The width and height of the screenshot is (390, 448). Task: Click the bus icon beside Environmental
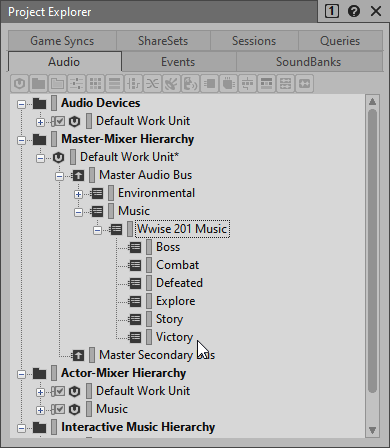pyautogui.click(x=97, y=193)
